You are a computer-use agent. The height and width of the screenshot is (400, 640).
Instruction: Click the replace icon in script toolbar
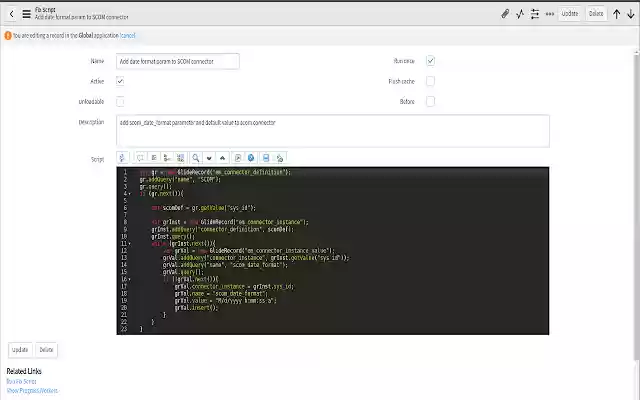coord(167,158)
